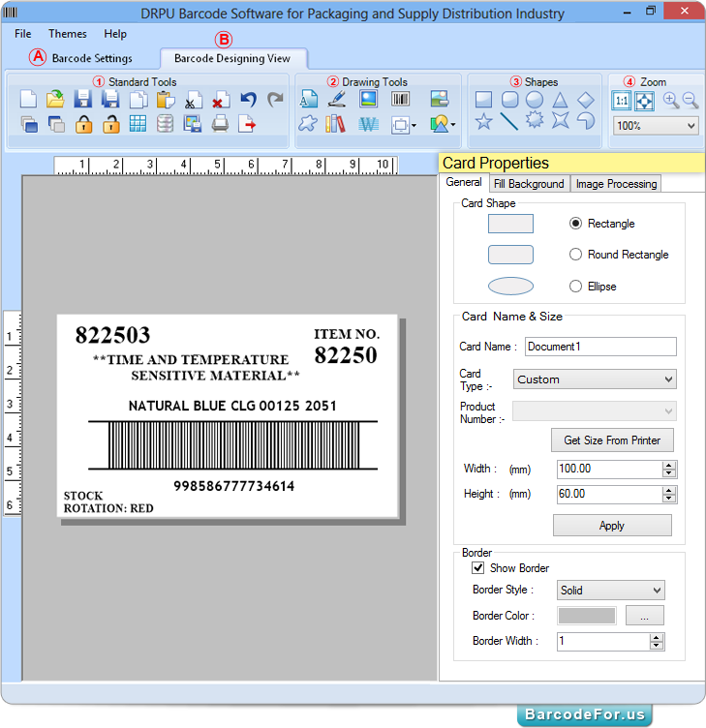This screenshot has height=728, width=706.
Task: Open the library books icon
Action: [x=335, y=124]
